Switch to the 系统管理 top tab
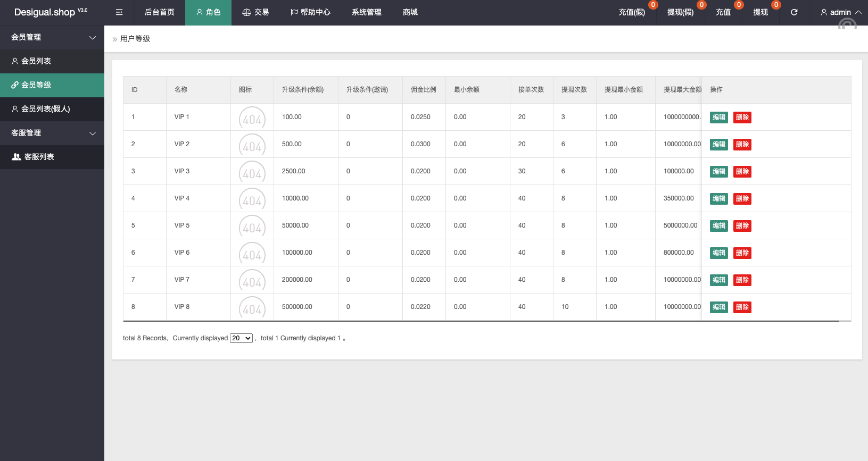Screen dimensions: 868x461 pos(366,12)
